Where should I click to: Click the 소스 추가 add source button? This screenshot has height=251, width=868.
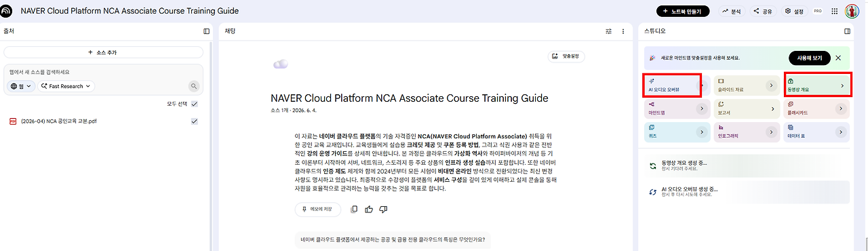point(103,52)
